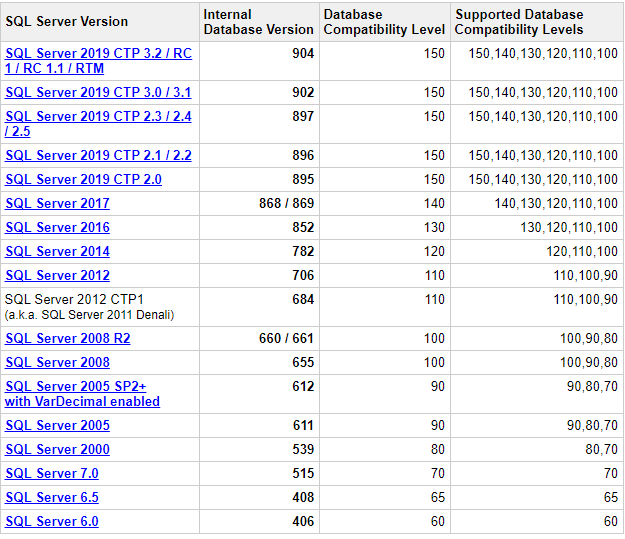
Task: Select the SQL Server 2005 link
Action: tap(57, 425)
